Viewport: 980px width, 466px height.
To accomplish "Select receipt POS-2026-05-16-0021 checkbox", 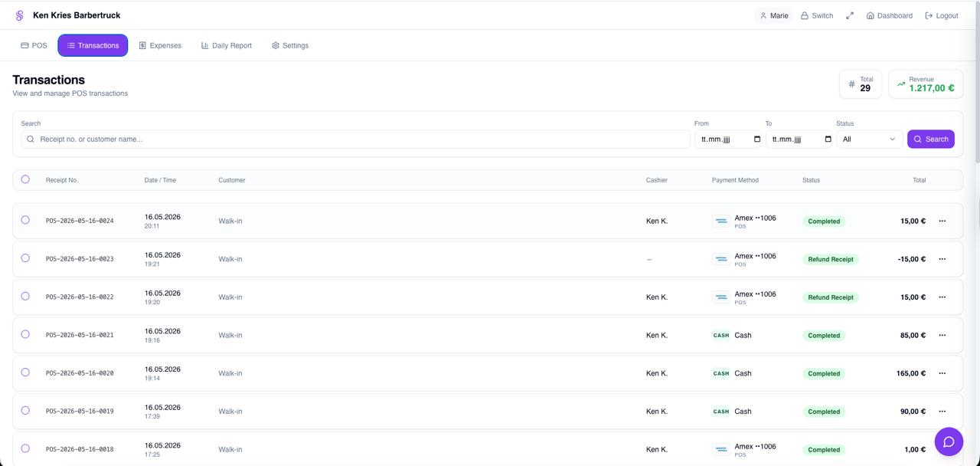I will pos(25,334).
